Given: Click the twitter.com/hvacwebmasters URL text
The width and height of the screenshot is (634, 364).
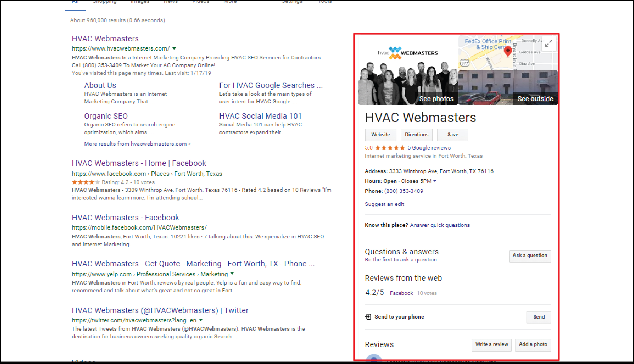Looking at the screenshot, I should tap(134, 320).
